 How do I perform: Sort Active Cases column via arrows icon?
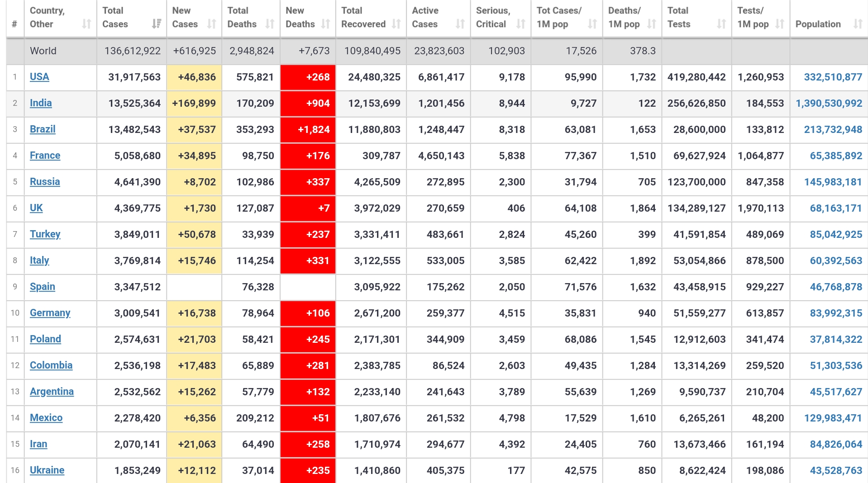[x=460, y=24]
